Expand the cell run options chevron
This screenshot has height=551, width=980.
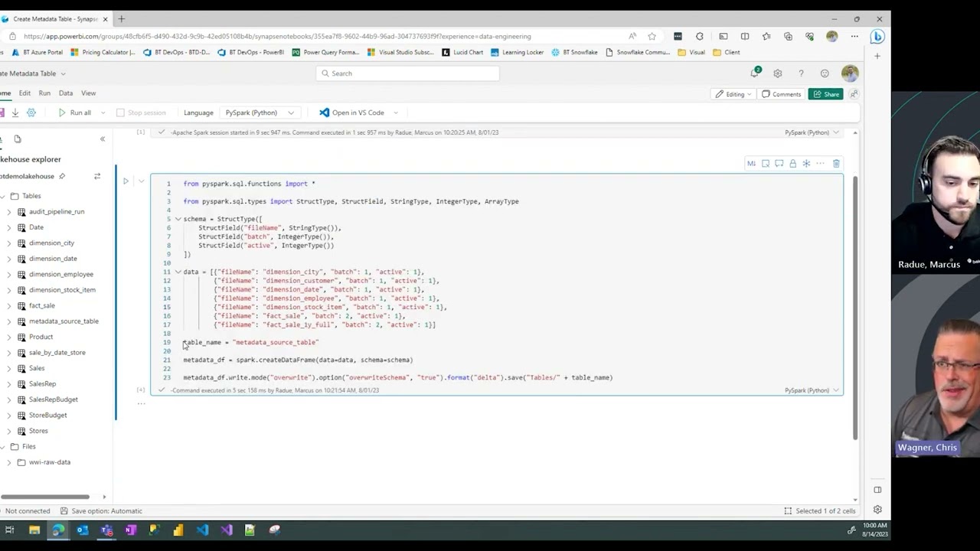coord(142,181)
